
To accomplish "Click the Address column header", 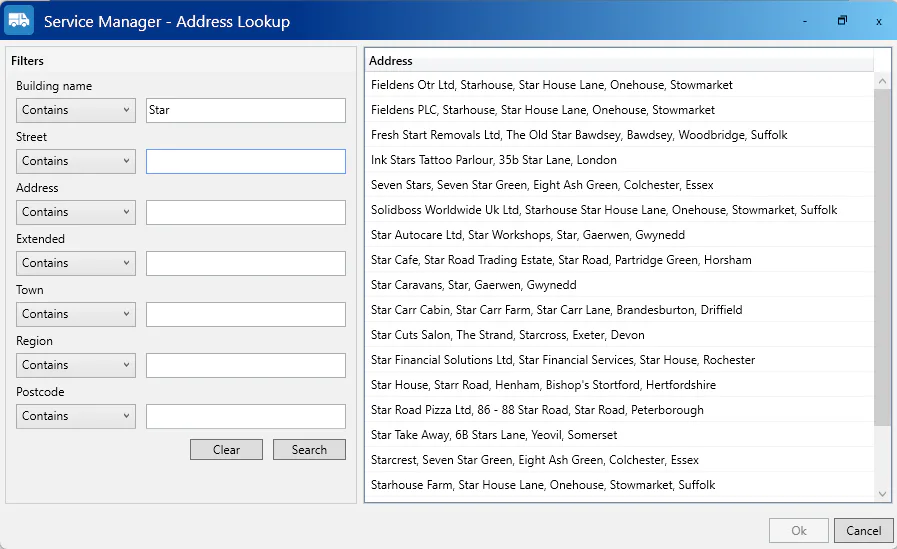I will tap(620, 61).
